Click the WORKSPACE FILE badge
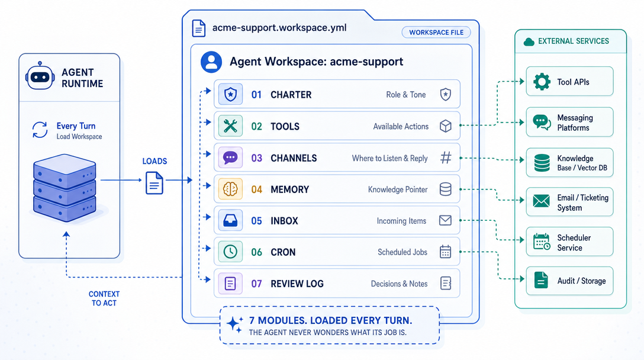The height and width of the screenshot is (360, 644). [x=436, y=33]
